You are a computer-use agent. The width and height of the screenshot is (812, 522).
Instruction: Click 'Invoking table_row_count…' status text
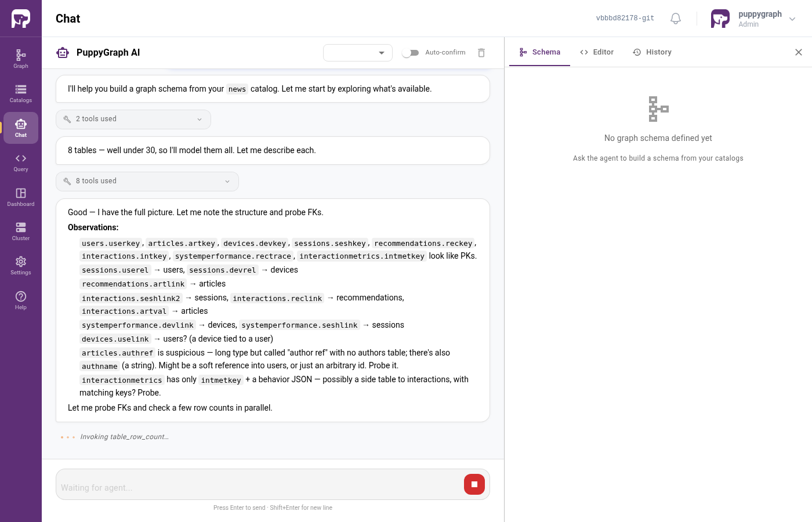point(124,437)
